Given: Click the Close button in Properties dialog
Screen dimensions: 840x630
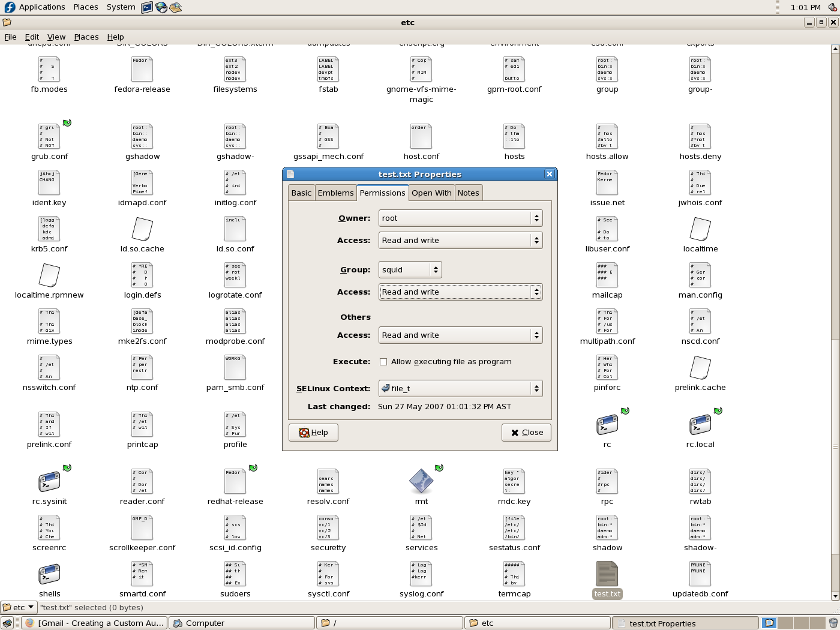Looking at the screenshot, I should tap(526, 433).
